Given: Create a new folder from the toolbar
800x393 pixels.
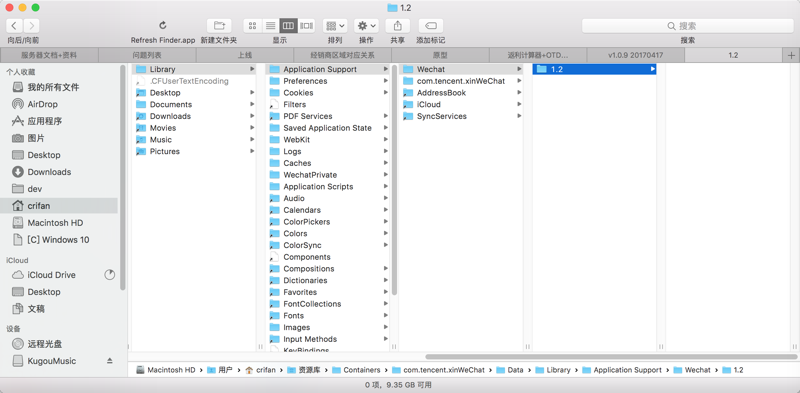Looking at the screenshot, I should tap(219, 26).
